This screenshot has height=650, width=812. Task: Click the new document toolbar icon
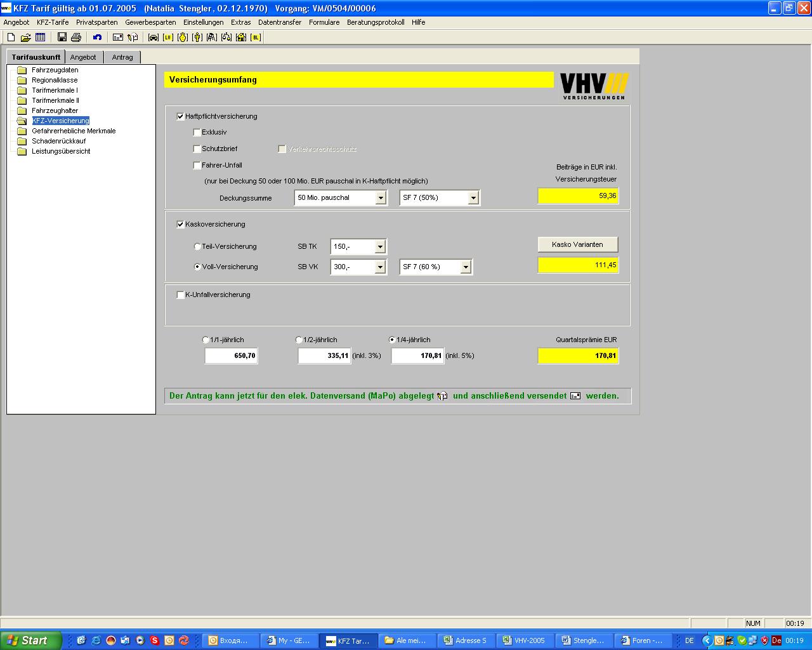pyautogui.click(x=11, y=37)
